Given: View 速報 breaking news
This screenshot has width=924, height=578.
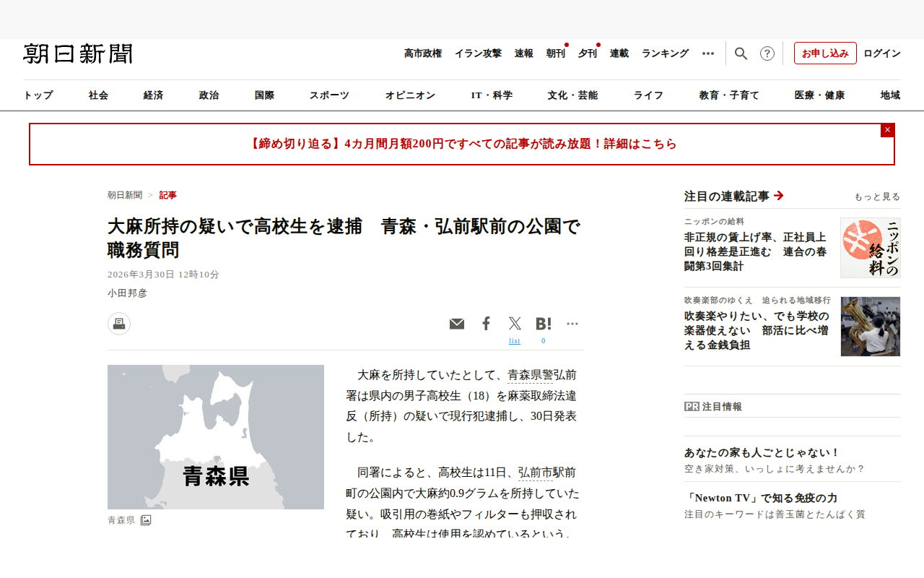Looking at the screenshot, I should click(x=524, y=53).
